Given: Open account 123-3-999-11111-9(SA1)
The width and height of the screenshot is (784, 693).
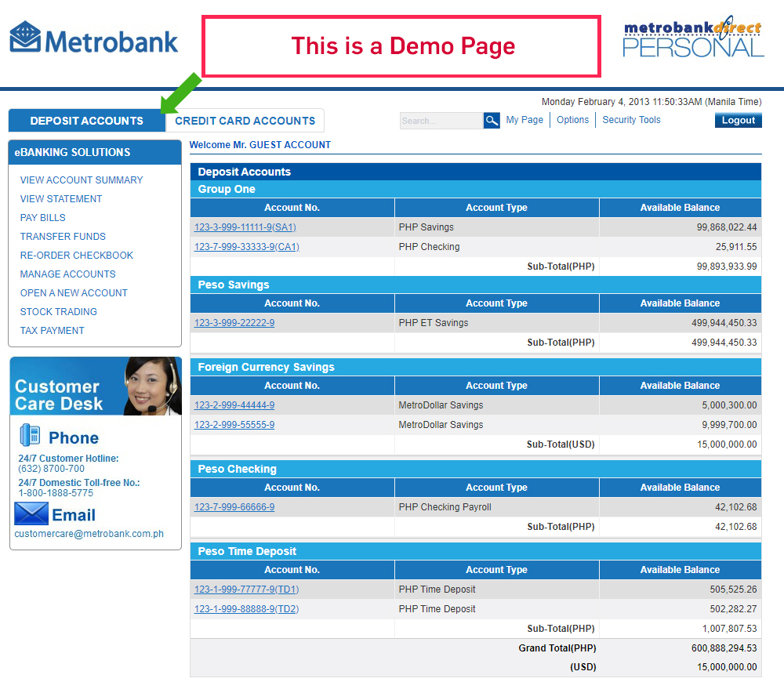Looking at the screenshot, I should [x=245, y=227].
